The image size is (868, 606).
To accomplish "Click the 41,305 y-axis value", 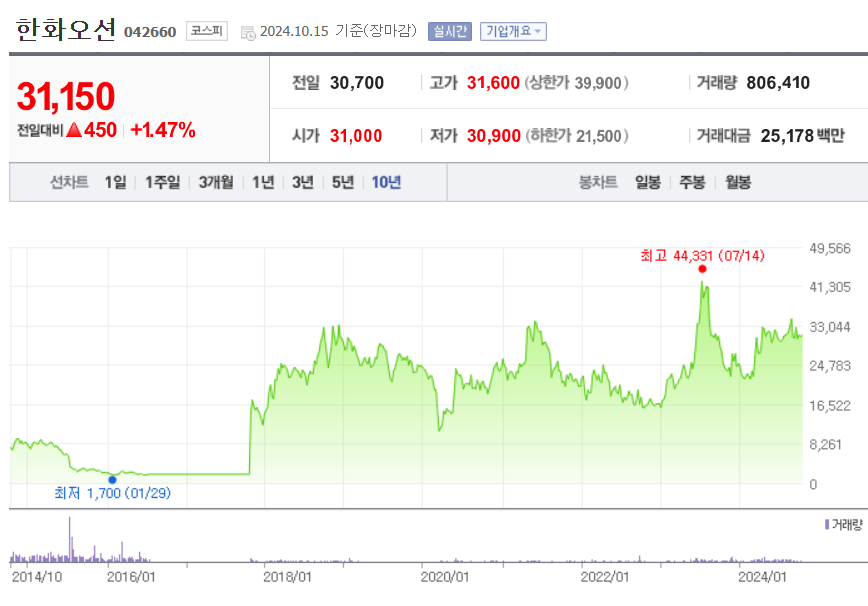I will (830, 287).
